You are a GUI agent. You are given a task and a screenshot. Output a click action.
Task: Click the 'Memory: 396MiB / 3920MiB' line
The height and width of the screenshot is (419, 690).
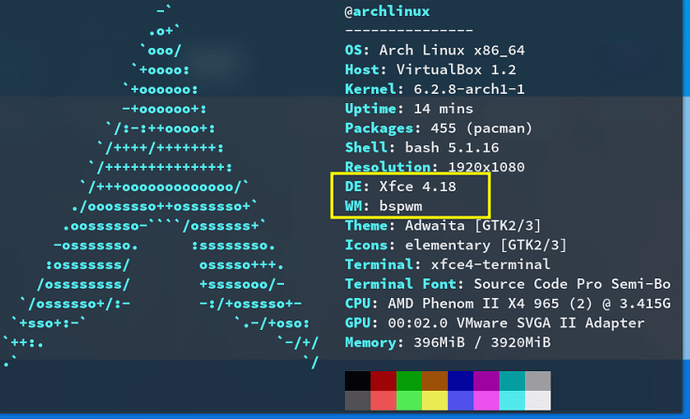[448, 342]
